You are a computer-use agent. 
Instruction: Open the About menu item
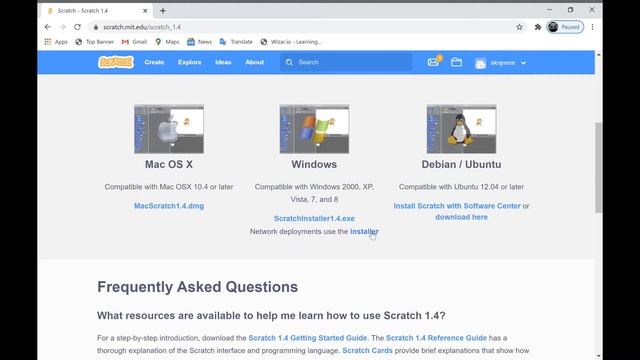[x=255, y=62]
